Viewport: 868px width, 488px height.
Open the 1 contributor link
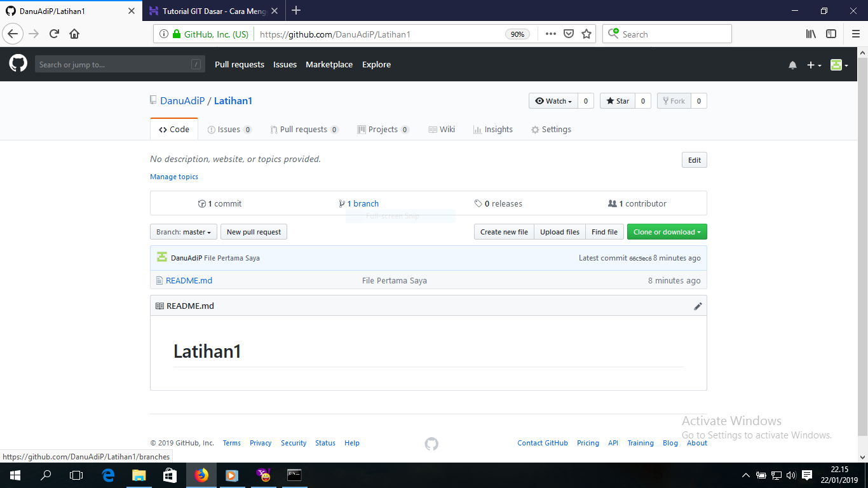pos(637,203)
